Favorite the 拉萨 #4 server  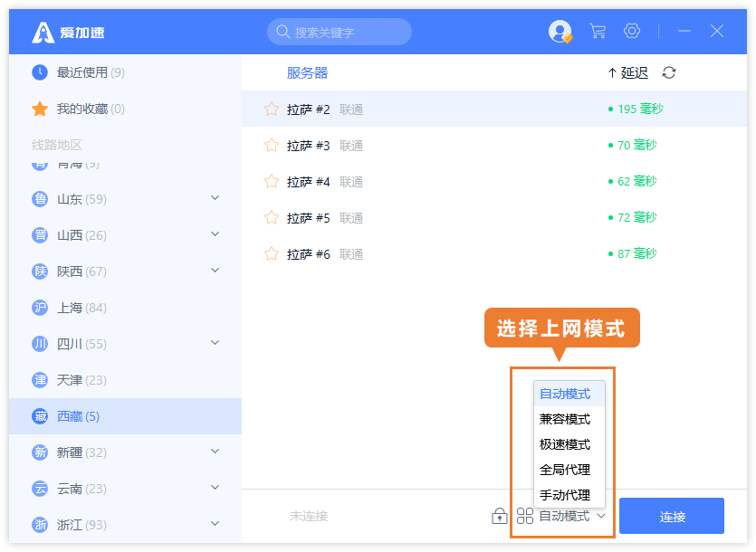point(271,181)
